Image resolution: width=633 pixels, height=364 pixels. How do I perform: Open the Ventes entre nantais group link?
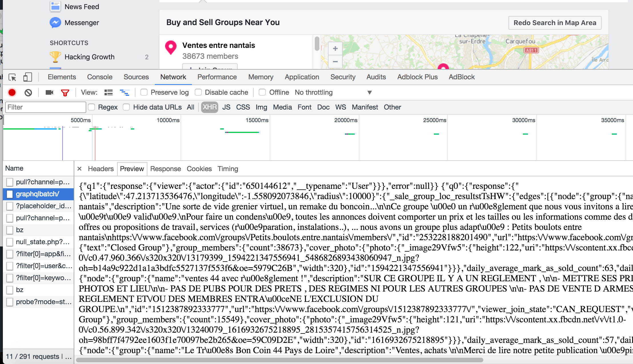tap(219, 45)
